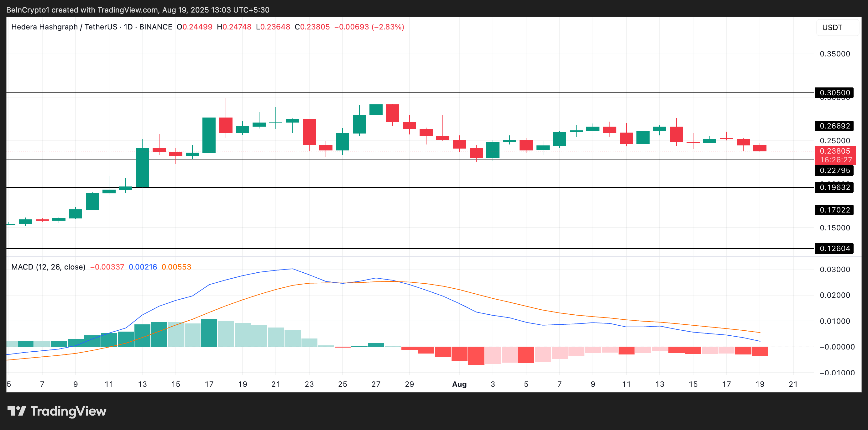Click the 0.12604 price level label
The image size is (868, 430).
(834, 249)
